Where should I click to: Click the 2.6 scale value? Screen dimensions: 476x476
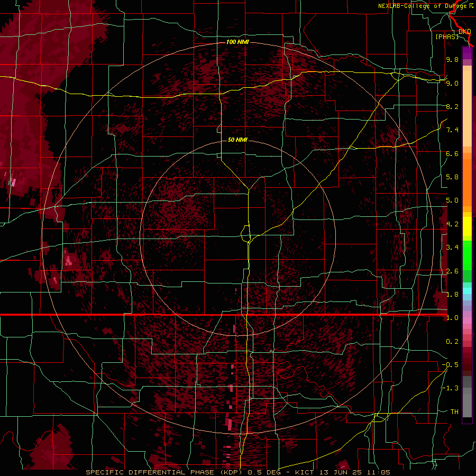[x=452, y=271]
